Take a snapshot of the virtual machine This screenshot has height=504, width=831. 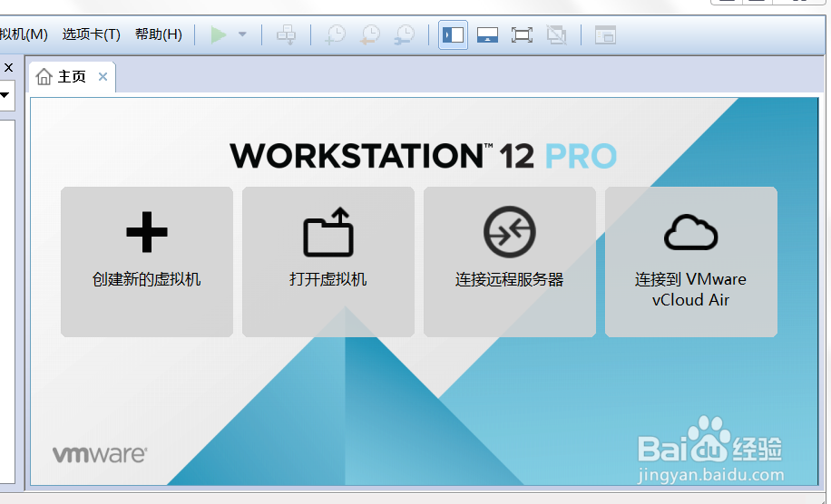335,35
